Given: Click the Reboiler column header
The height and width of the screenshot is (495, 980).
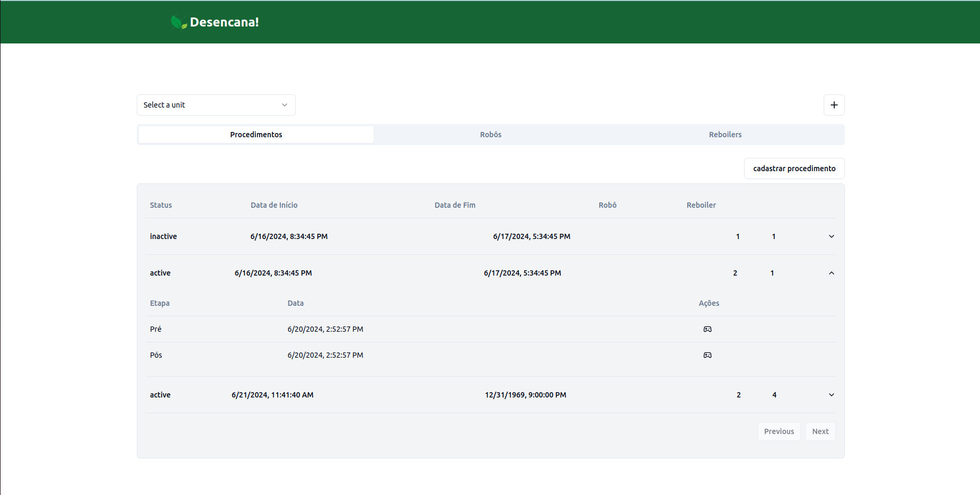Looking at the screenshot, I should coord(701,205).
